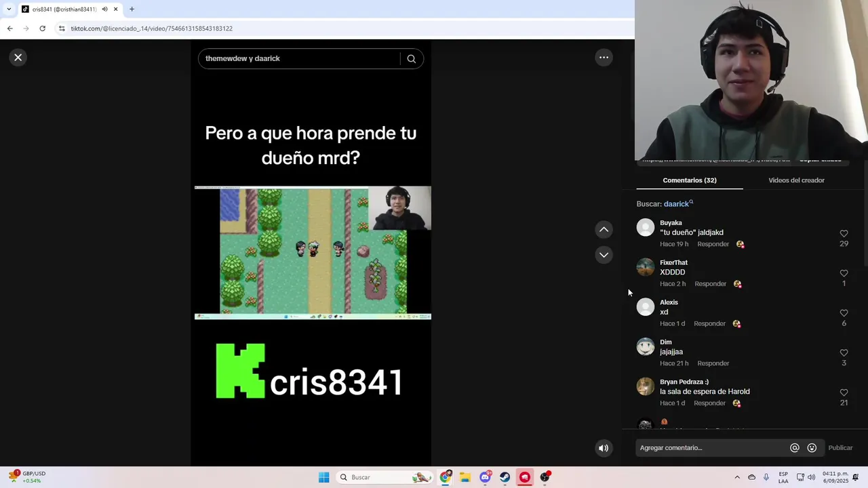Click the OneDrive cloud tray icon
868x488 pixels.
point(751,477)
